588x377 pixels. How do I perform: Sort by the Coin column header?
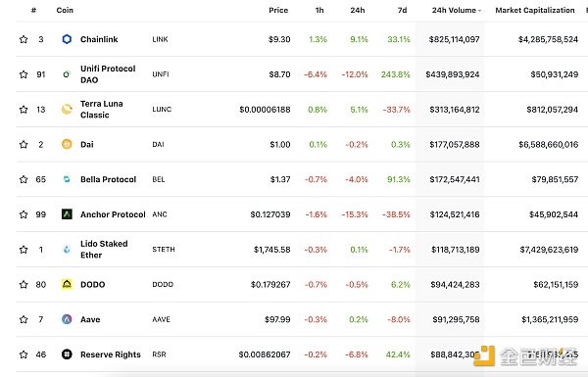pos(65,10)
